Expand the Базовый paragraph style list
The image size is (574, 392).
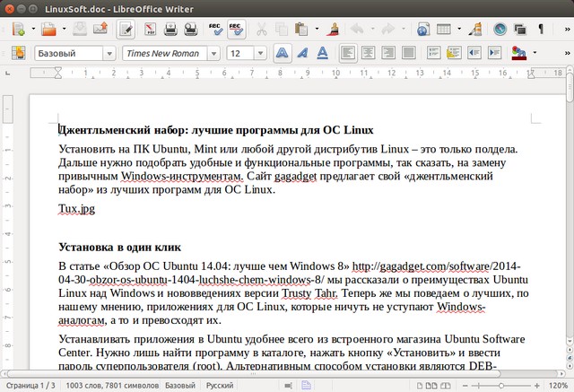tap(109, 54)
